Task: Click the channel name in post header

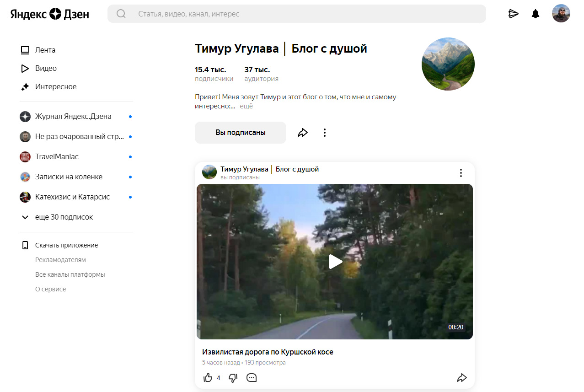Action: click(270, 169)
